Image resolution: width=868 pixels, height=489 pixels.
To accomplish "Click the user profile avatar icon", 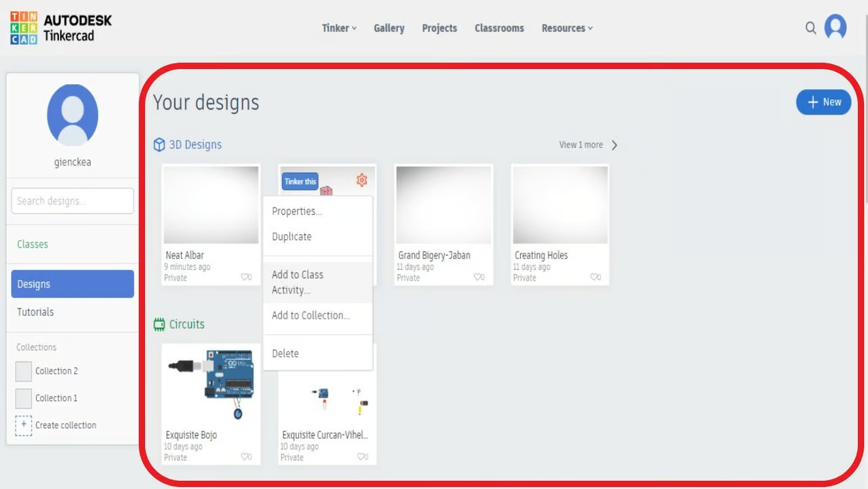I will 835,28.
